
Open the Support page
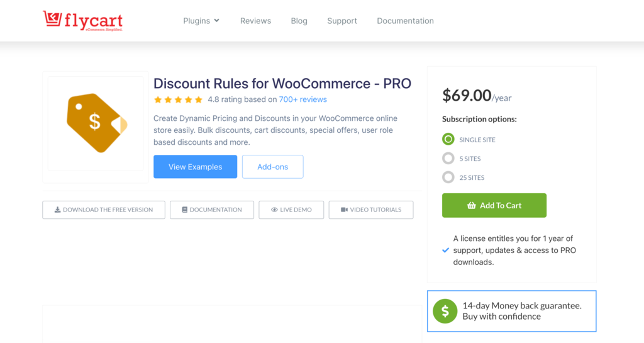(x=342, y=21)
